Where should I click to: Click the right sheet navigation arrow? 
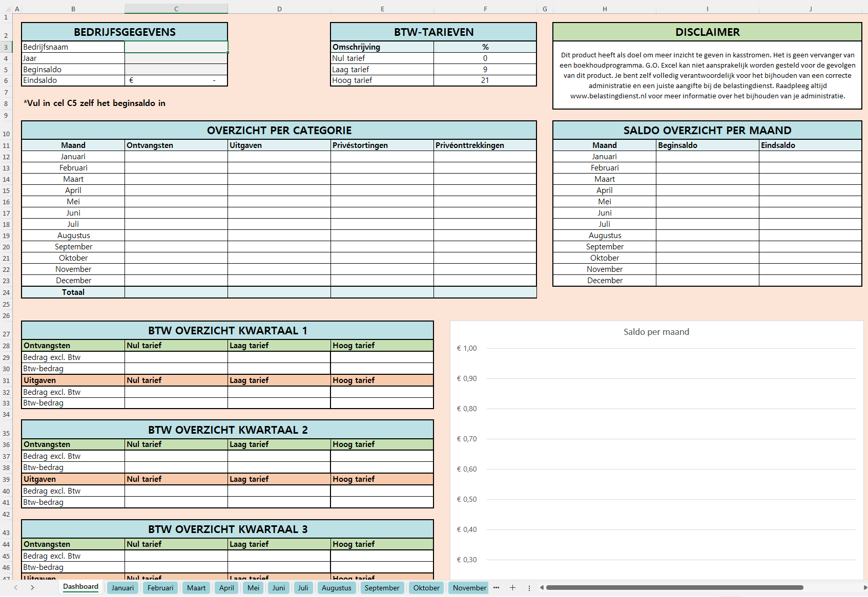(x=33, y=588)
